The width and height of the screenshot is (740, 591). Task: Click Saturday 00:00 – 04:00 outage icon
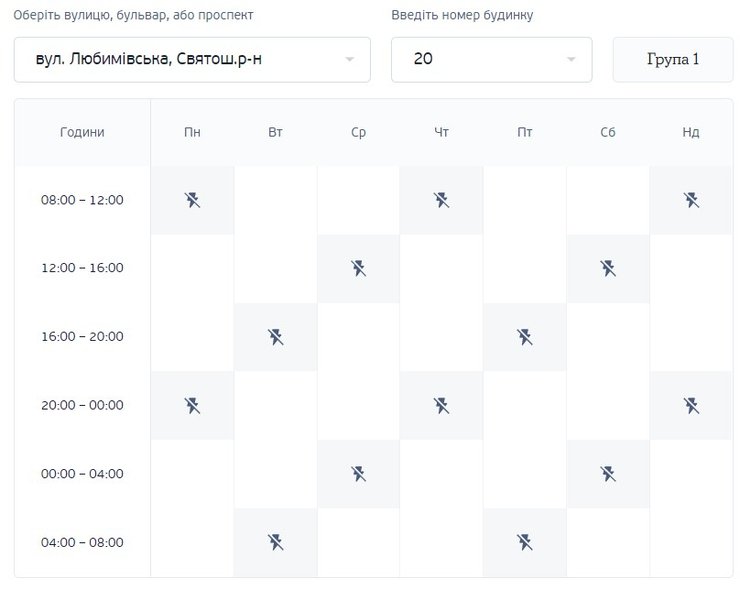[x=608, y=473]
